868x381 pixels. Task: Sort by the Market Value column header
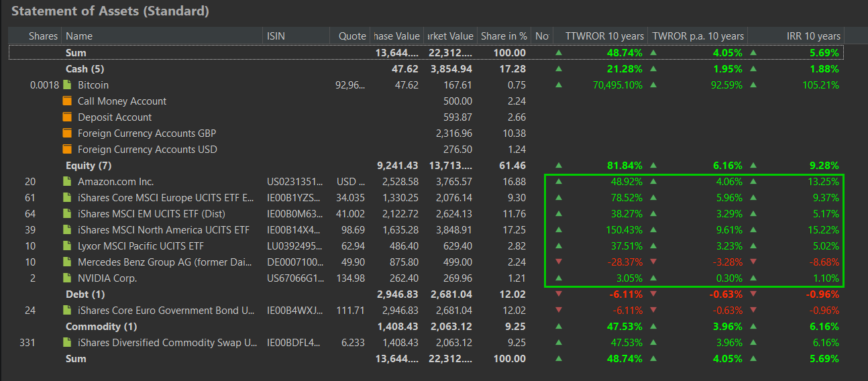tap(449, 36)
